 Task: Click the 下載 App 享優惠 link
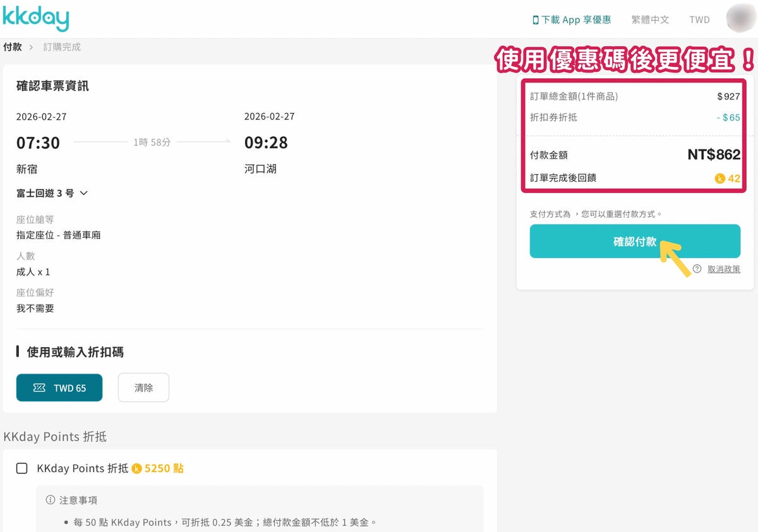(x=572, y=20)
